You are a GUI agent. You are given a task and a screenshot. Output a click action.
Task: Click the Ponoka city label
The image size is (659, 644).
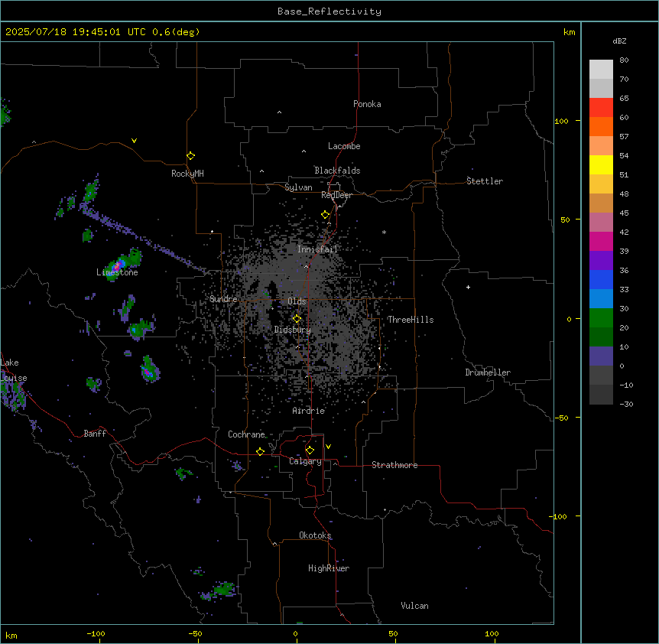tap(367, 104)
